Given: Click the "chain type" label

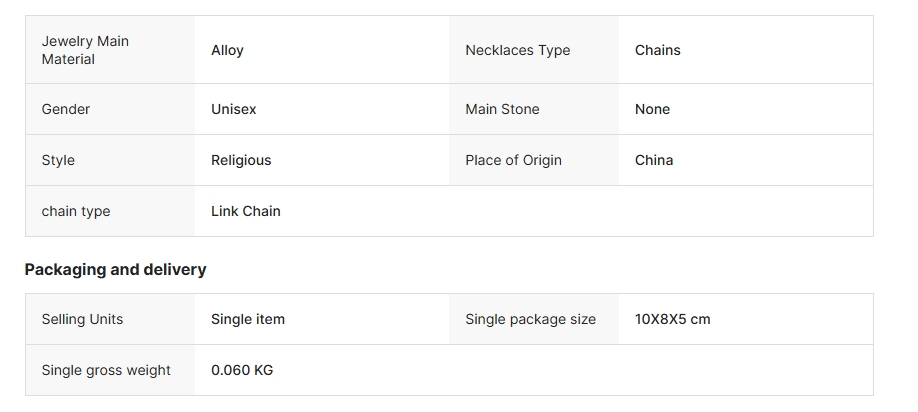Looking at the screenshot, I should pos(76,211).
